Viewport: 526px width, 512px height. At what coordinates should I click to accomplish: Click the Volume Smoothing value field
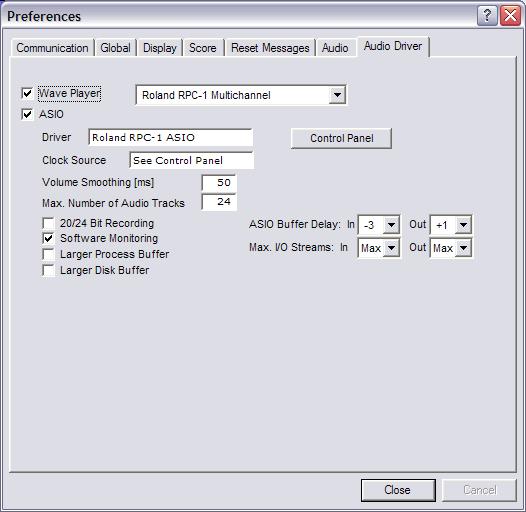(219, 183)
